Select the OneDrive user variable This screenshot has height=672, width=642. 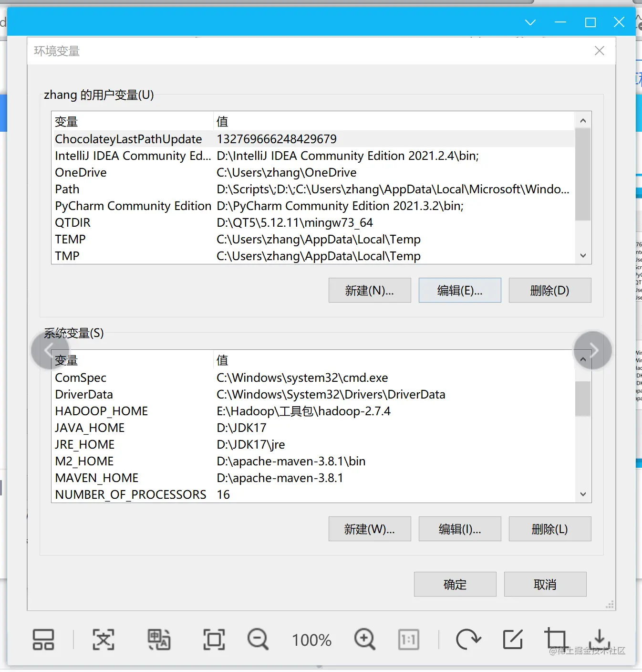point(313,172)
